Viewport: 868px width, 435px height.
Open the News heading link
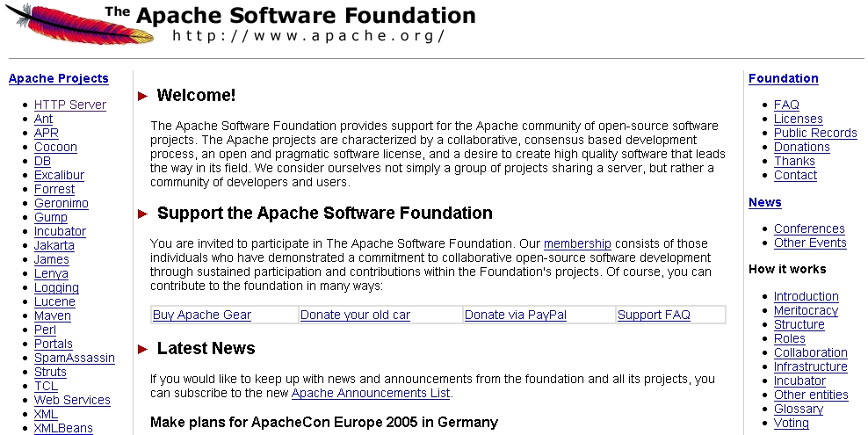tap(765, 202)
